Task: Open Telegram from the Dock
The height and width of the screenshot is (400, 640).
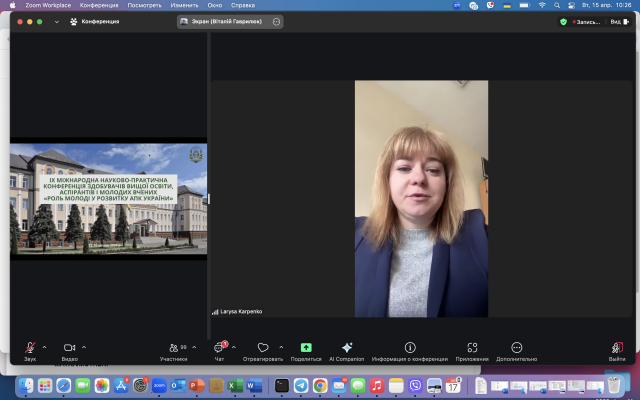Action: [301, 385]
